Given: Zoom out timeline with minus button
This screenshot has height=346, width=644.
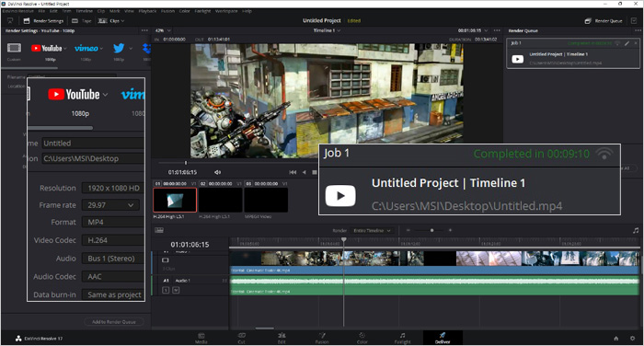Looking at the screenshot, I should [408, 231].
